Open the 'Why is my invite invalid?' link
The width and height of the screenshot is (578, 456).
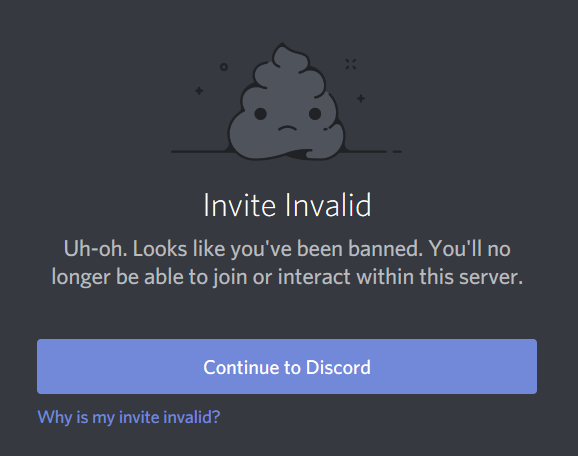(x=129, y=417)
